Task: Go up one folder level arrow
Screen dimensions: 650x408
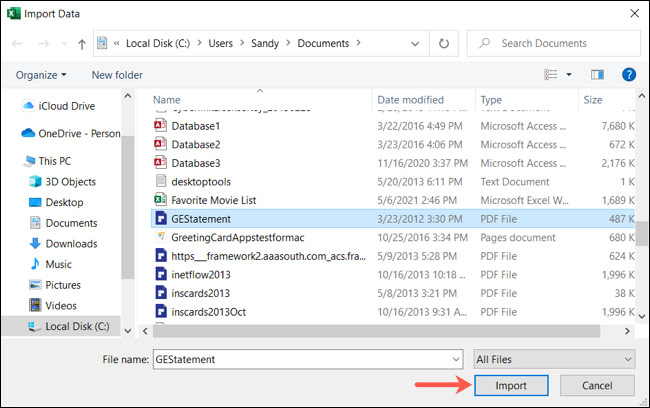Action: (80, 44)
